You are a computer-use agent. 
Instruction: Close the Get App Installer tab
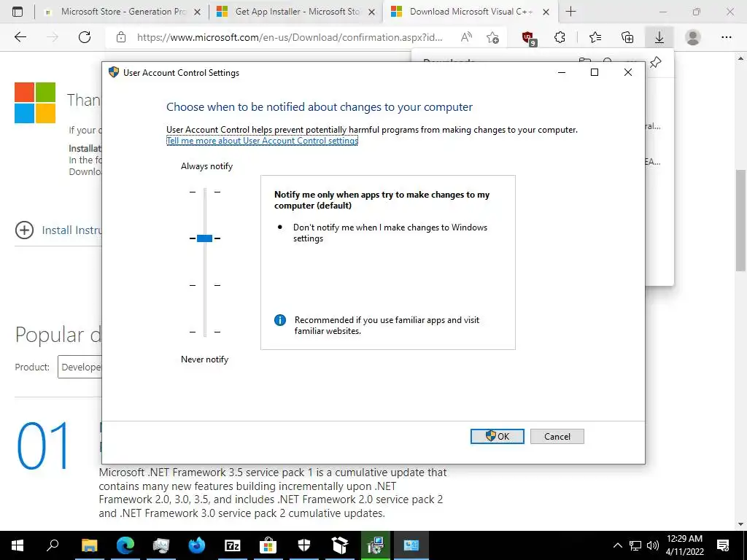click(372, 12)
